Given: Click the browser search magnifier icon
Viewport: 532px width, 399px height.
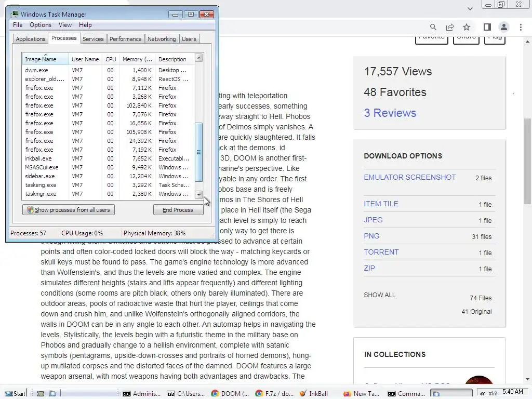Looking at the screenshot, I should point(433,27).
